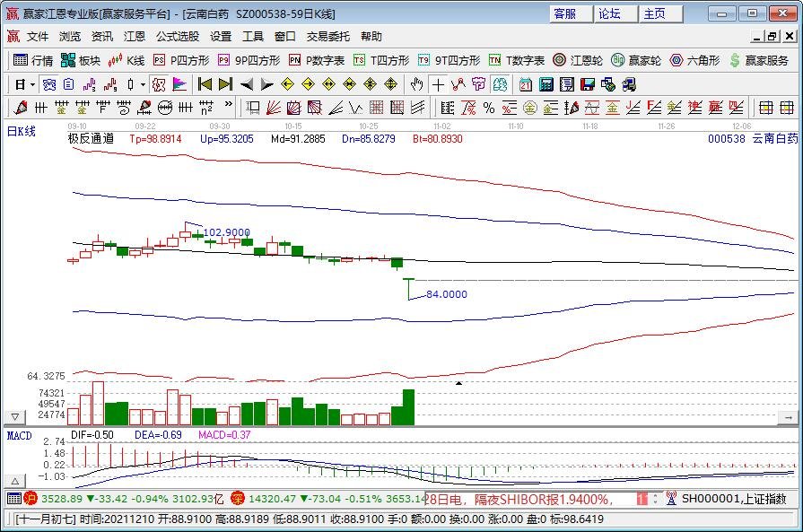Screen dimensions: 803x532
Task: Jump to first bar with skip-start icon
Action: 205,84
